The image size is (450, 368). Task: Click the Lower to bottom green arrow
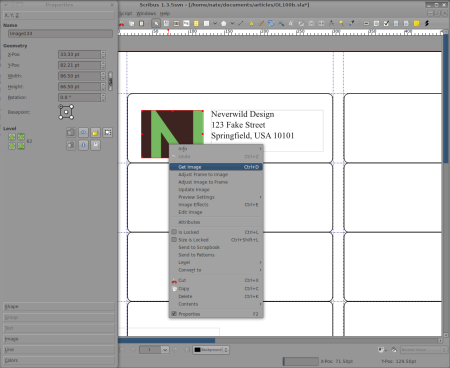coord(21,146)
